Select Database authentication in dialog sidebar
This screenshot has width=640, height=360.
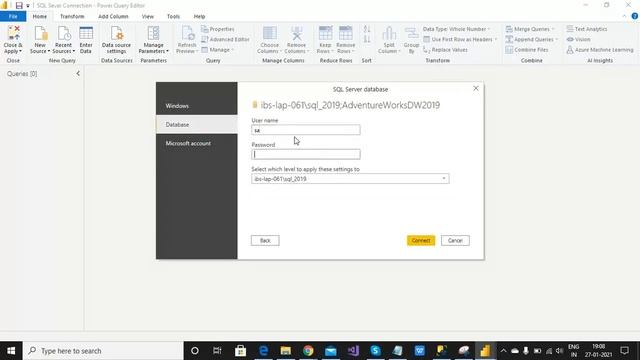coord(196,124)
